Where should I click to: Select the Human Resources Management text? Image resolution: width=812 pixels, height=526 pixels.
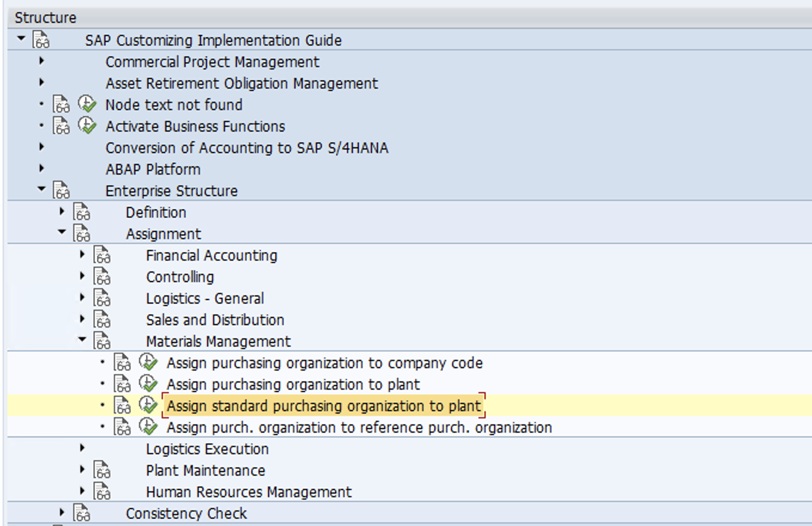(249, 492)
